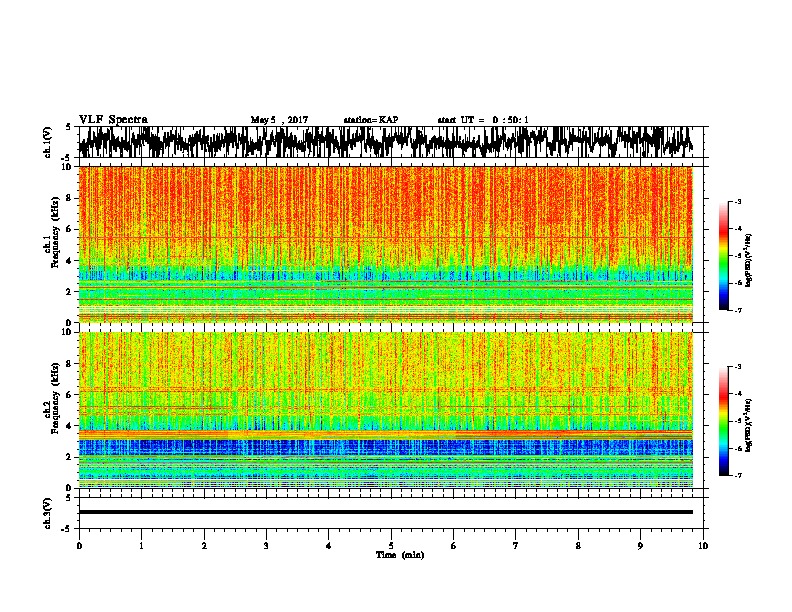Click the "Time (min)" axis label
792x612 pixels.
pyautogui.click(x=400, y=555)
